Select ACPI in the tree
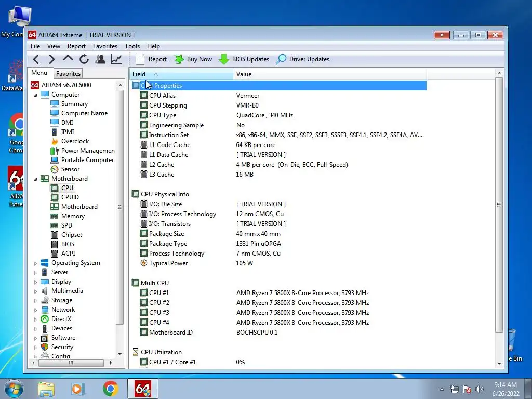This screenshot has width=532, height=399. [63, 254]
